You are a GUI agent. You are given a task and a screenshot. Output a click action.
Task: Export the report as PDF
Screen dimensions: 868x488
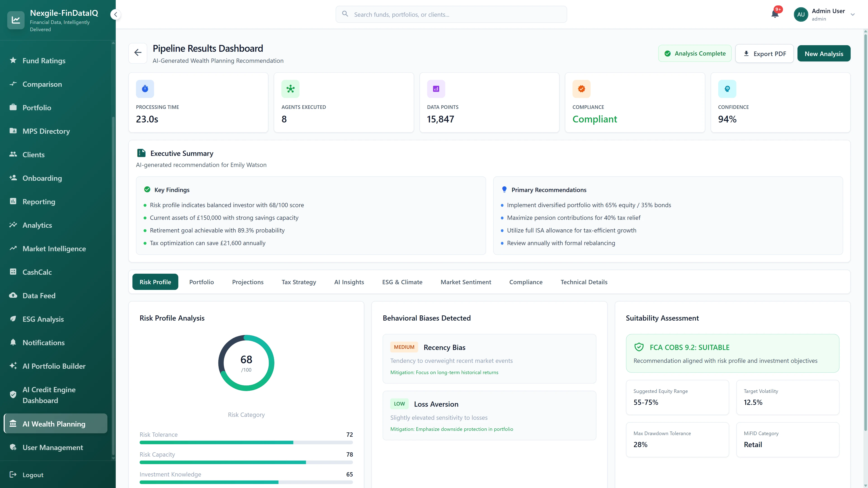pyautogui.click(x=764, y=53)
